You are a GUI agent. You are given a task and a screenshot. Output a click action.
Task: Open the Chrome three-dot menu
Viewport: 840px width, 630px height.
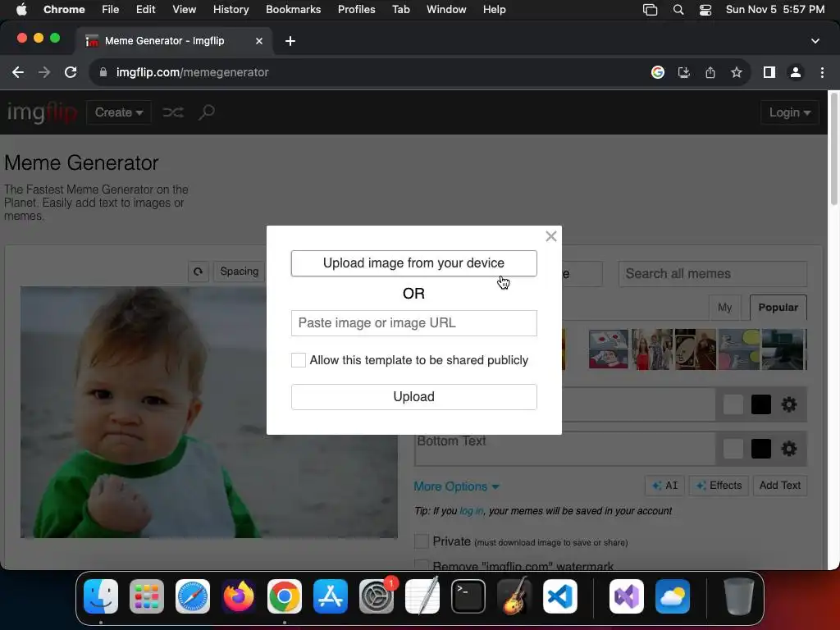(x=822, y=72)
